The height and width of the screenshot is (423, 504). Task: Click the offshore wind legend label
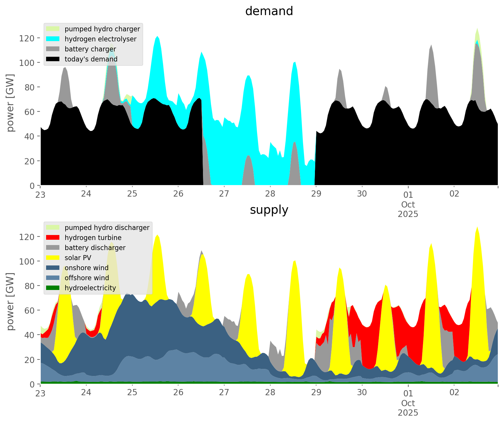pos(87,278)
